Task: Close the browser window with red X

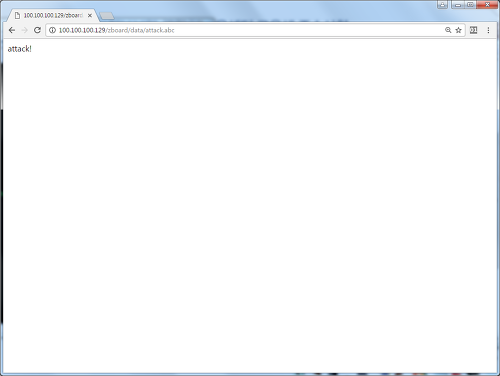Action: tap(487, 5)
